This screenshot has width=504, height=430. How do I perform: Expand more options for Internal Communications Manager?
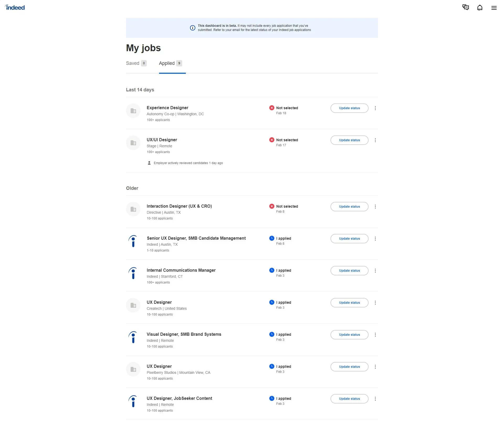point(375,271)
